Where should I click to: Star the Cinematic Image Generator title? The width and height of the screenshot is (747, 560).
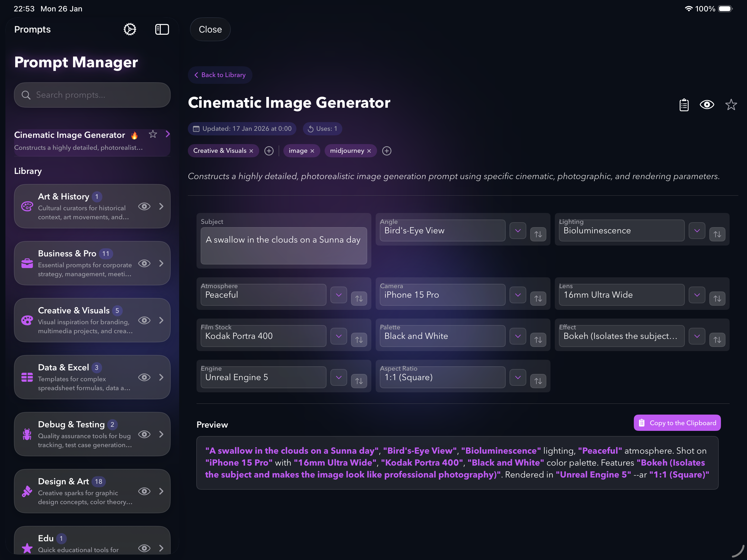[x=731, y=105]
